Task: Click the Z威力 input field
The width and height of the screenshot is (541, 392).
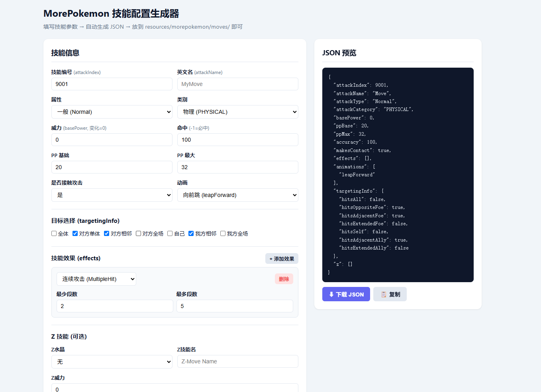Action: [175, 388]
